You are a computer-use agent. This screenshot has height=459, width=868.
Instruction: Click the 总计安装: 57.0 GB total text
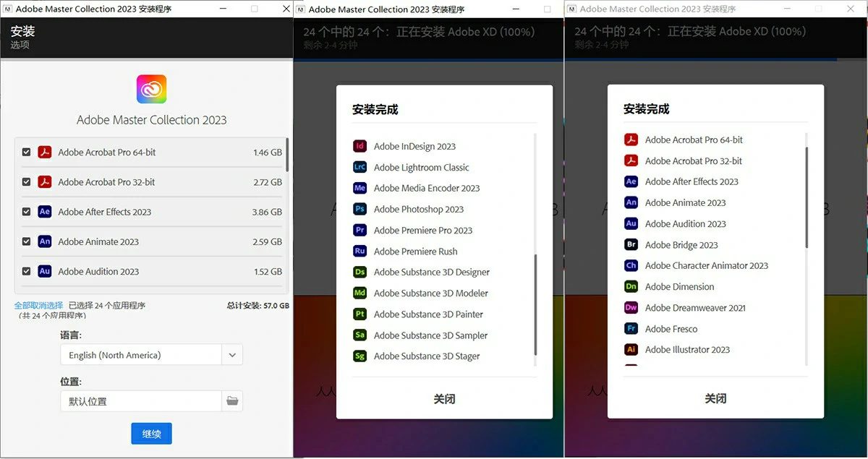pos(258,306)
